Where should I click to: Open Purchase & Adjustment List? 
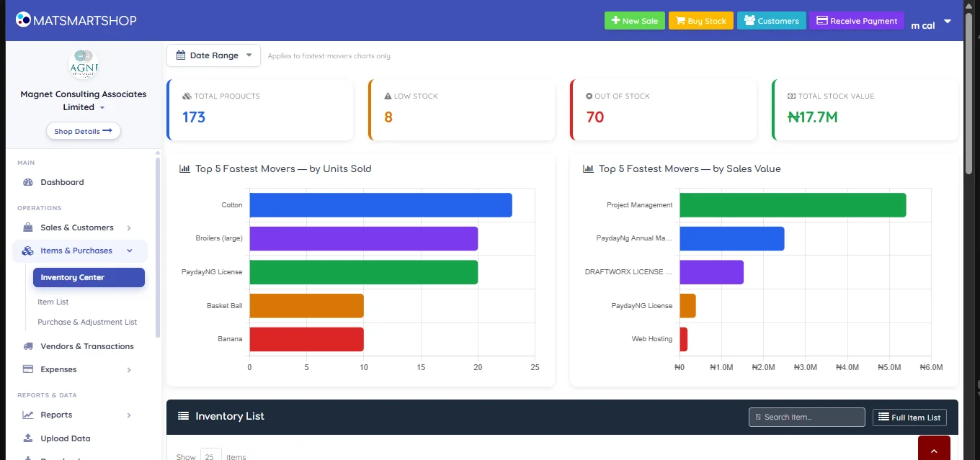coord(87,322)
